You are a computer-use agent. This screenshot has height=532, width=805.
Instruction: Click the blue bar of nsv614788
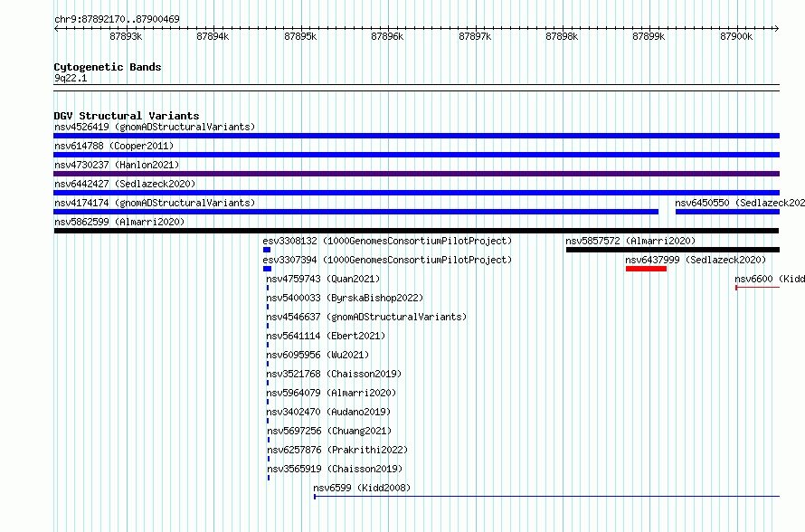[x=416, y=155]
